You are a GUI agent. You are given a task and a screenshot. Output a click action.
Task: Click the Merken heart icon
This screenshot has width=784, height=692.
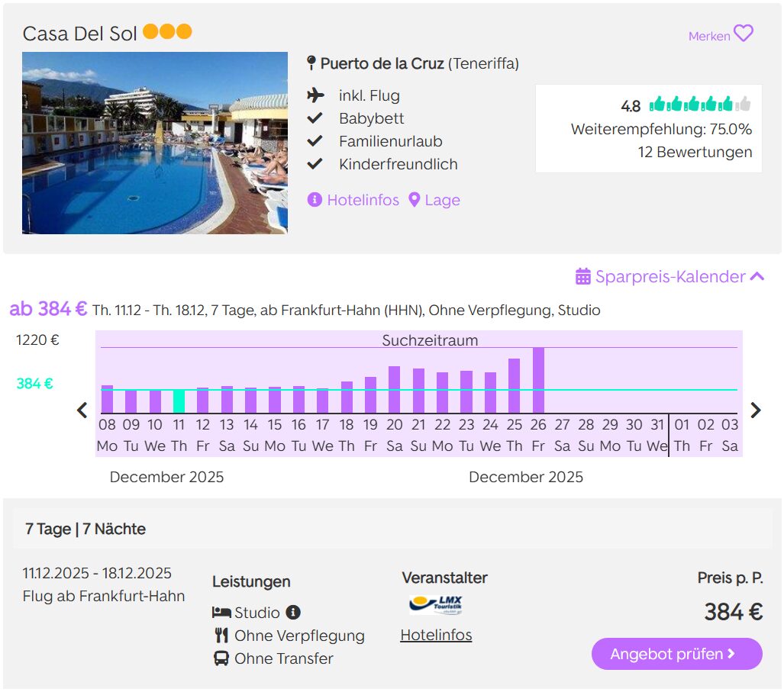pos(743,34)
